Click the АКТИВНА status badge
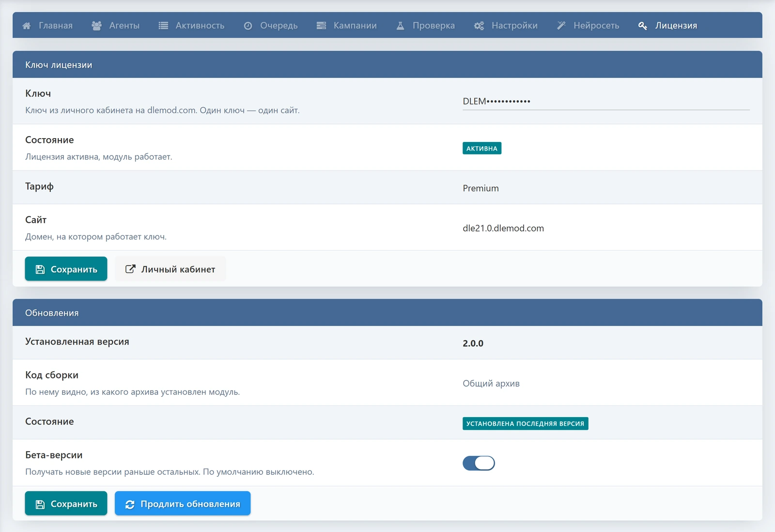Viewport: 775px width, 532px height. (482, 148)
